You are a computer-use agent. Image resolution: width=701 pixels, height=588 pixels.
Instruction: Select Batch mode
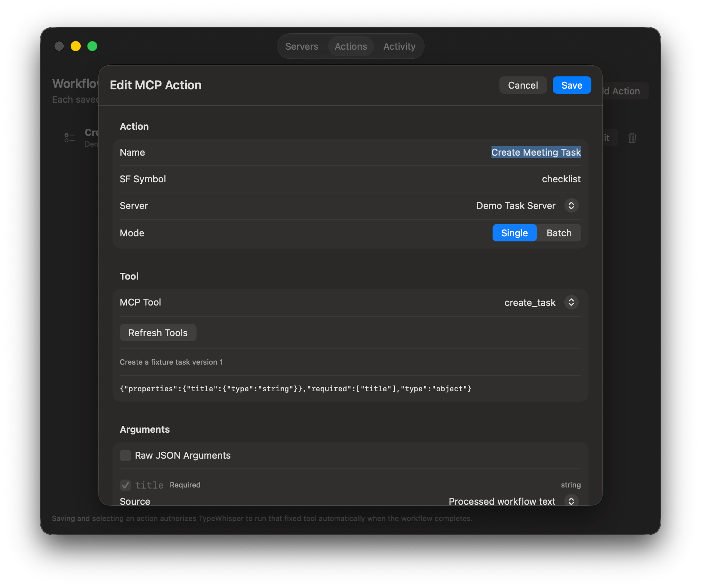pos(559,233)
